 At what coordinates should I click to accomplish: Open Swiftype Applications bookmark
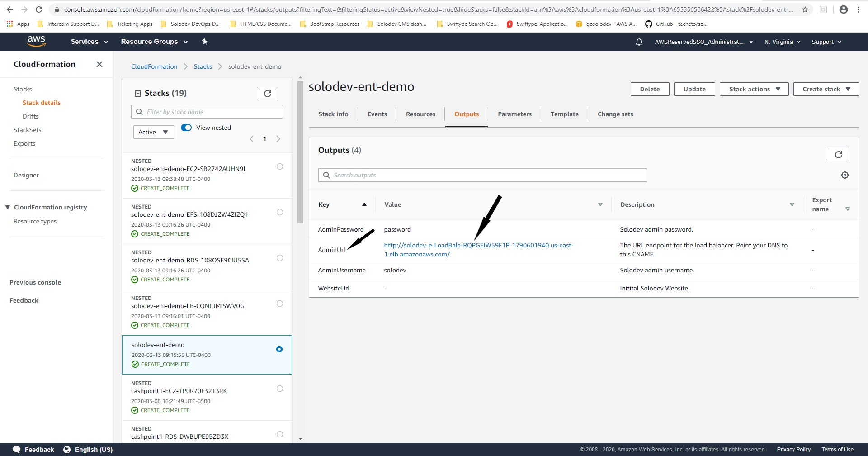pyautogui.click(x=537, y=24)
